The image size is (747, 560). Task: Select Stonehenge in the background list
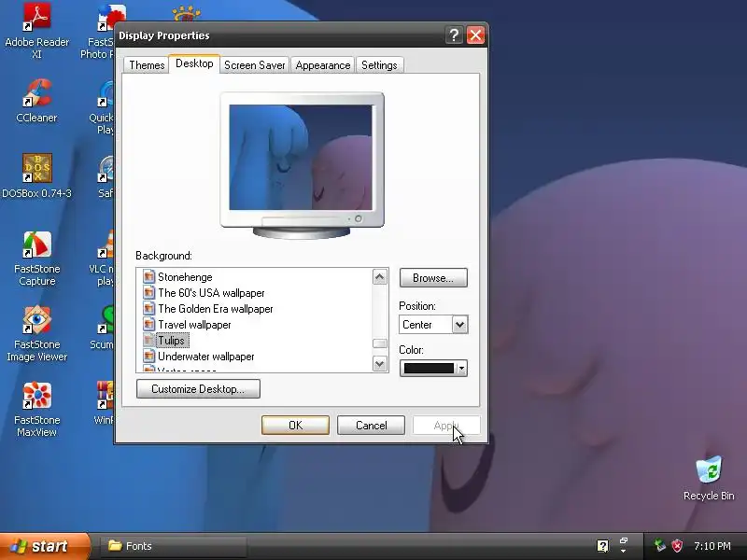point(185,276)
